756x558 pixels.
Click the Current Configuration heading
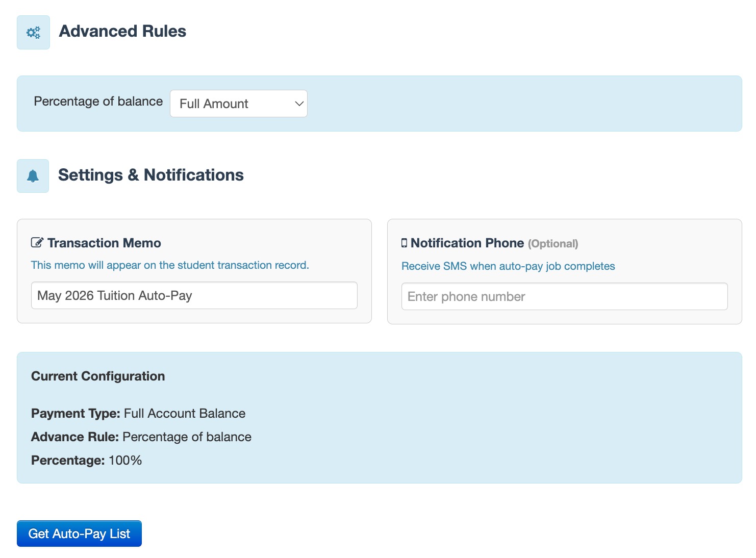(98, 376)
